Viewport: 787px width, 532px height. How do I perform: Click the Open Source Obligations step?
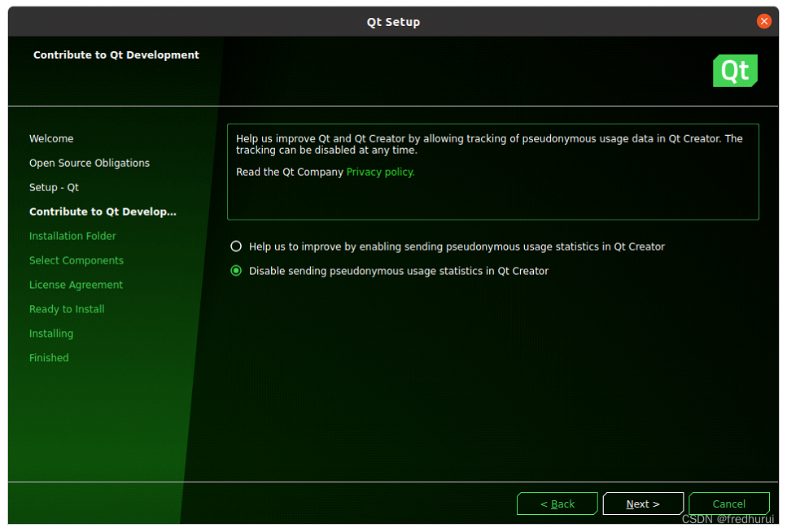[x=90, y=164]
